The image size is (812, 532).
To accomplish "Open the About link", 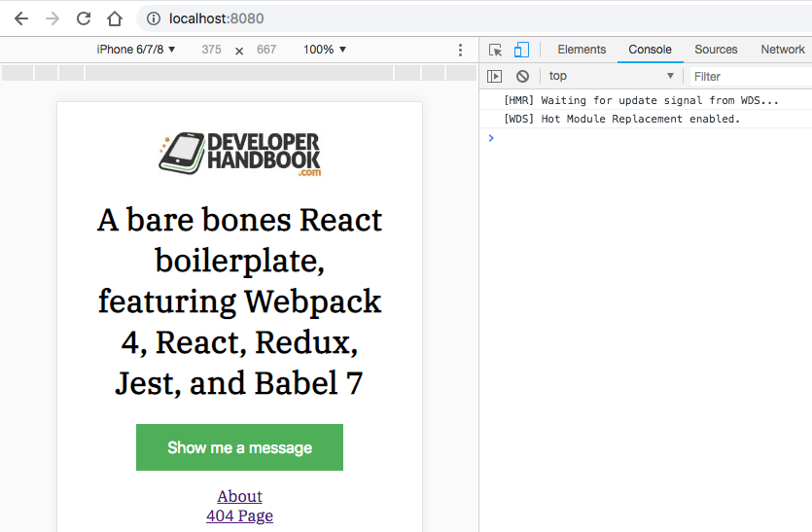I will pos(240,496).
